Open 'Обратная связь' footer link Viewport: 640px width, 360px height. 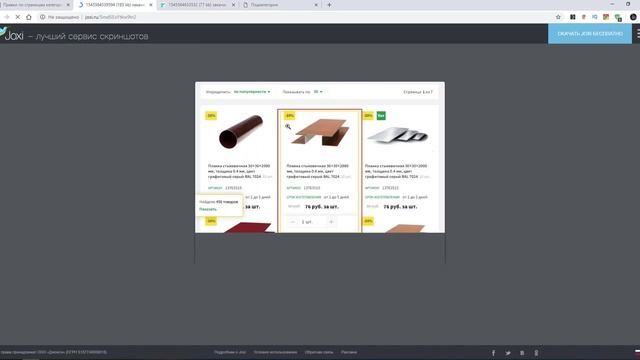point(319,352)
